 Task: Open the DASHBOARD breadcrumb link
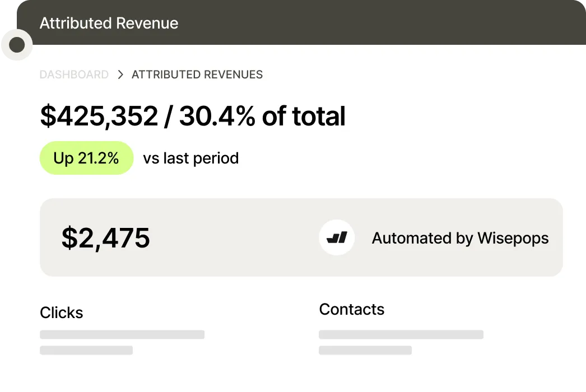[x=74, y=74]
